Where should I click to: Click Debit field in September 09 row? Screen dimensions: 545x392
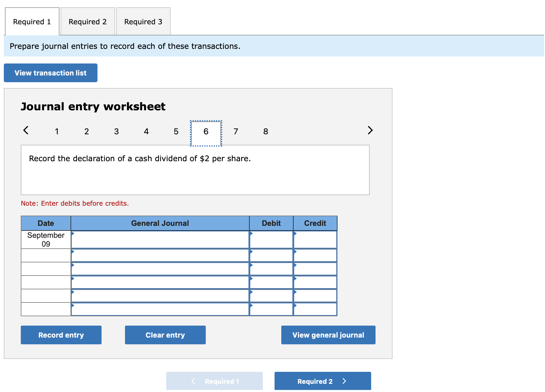click(x=271, y=240)
